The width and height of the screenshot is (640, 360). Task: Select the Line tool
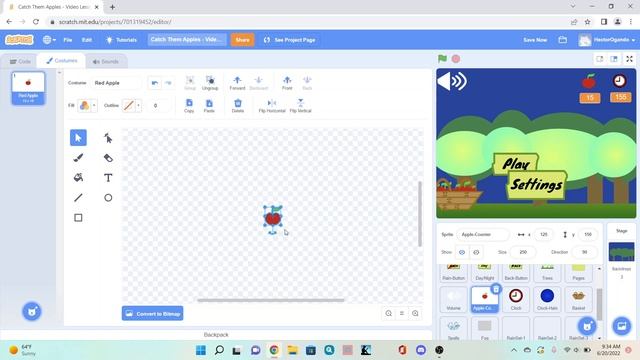78,198
